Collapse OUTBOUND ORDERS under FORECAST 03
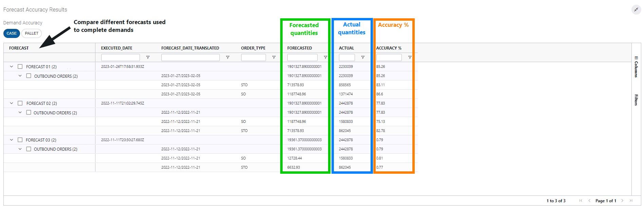 point(20,149)
